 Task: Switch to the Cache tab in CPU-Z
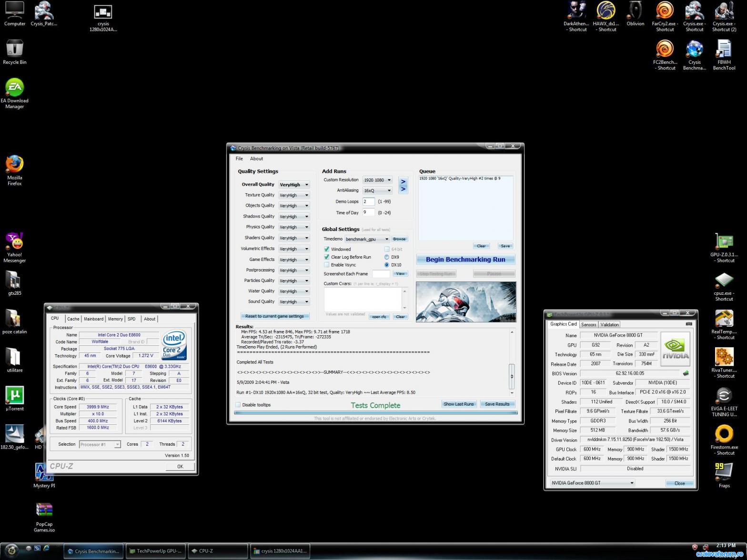click(73, 319)
